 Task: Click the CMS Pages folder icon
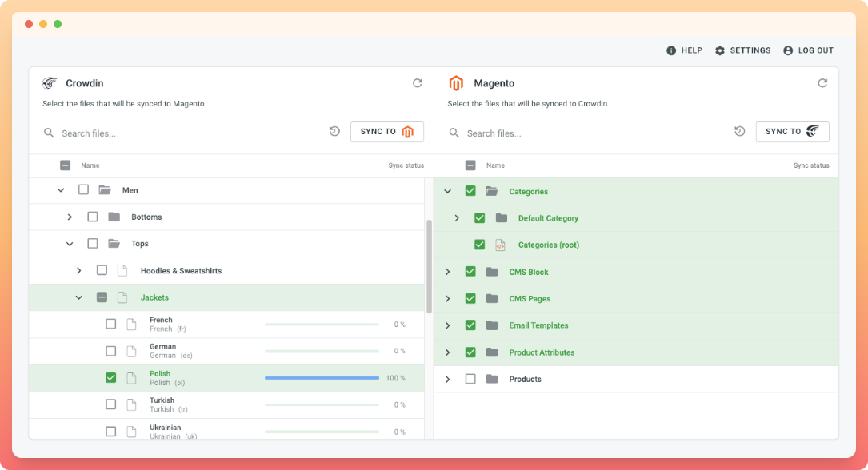tap(491, 299)
